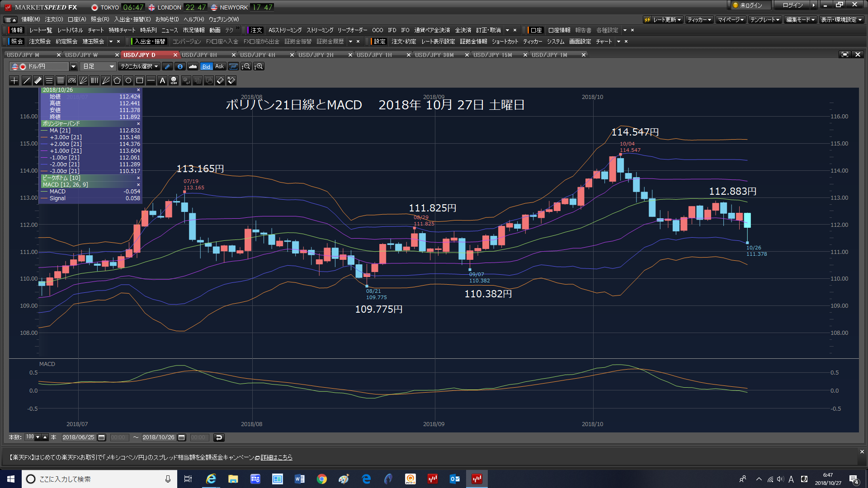Click the reset date range arrow button
868x488 pixels.
pos(219,437)
